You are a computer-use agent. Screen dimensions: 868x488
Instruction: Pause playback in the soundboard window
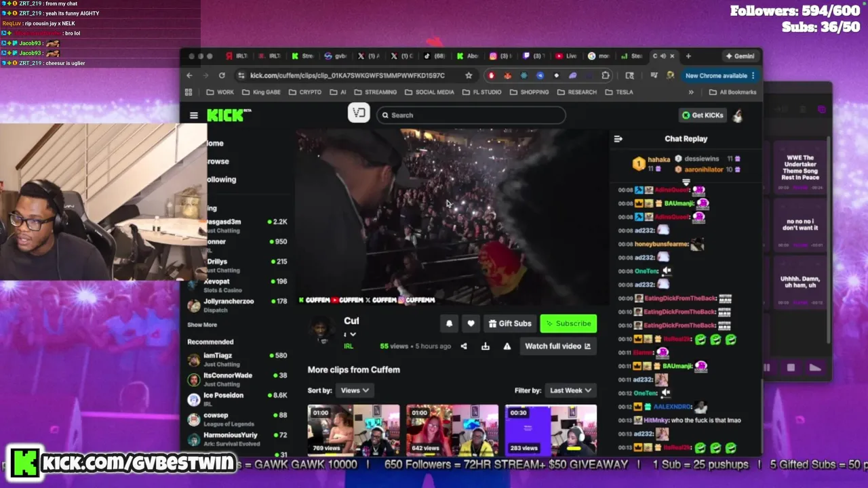tap(767, 368)
